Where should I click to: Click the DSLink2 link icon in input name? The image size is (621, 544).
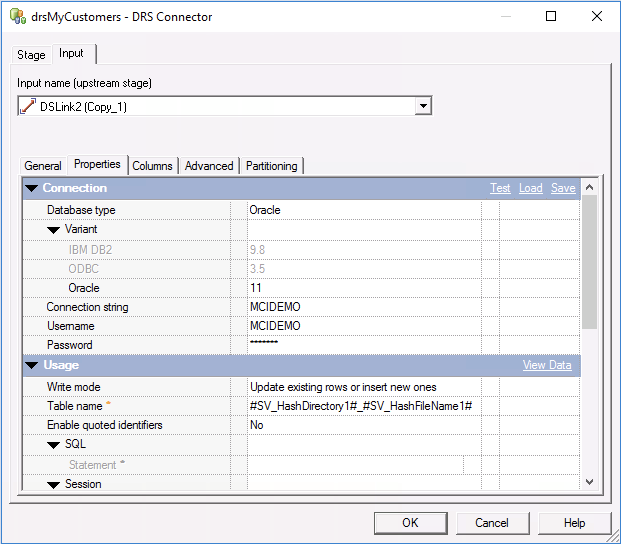point(28,106)
